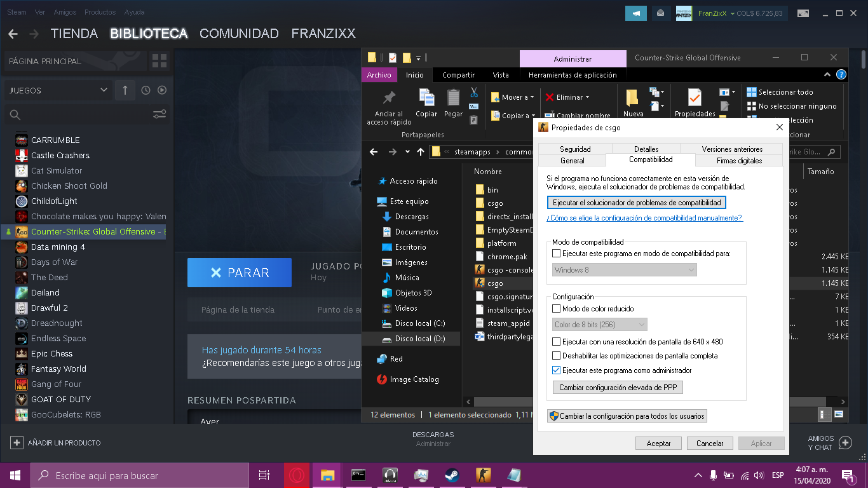This screenshot has width=868, height=488.
Task: Click the scissors Cut icon in the ribbon
Action: [474, 92]
